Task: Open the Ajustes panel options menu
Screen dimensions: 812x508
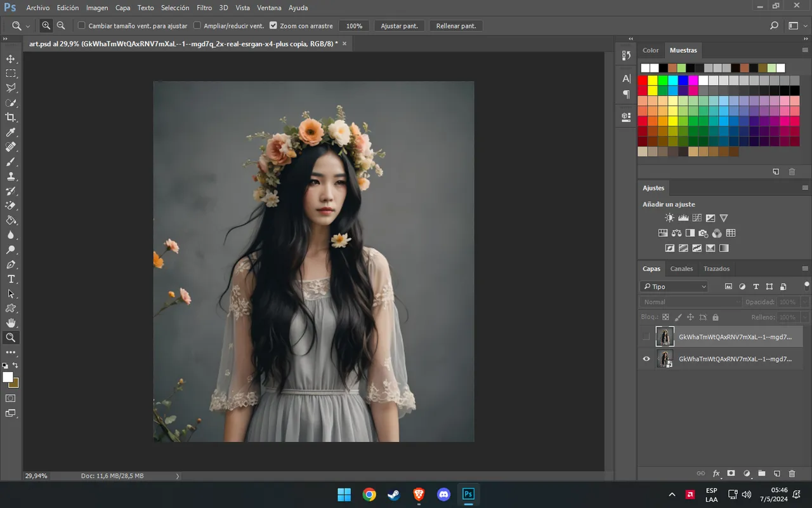Action: coord(805,188)
